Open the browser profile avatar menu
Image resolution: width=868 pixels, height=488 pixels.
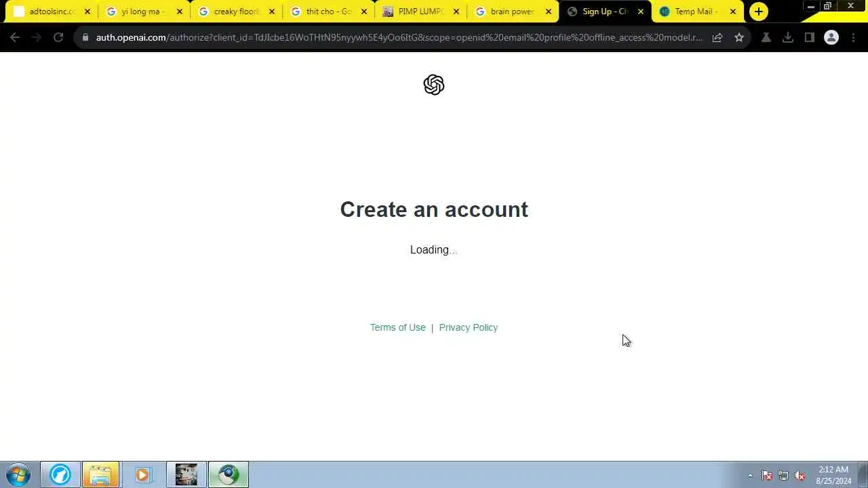coord(831,37)
